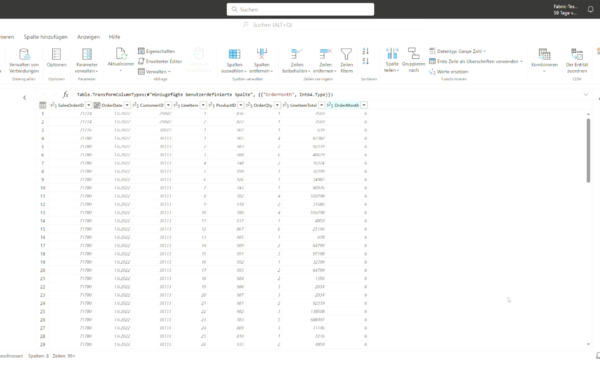
Task: Open the SalesOrderID column filter dropdown
Action: tap(89, 105)
